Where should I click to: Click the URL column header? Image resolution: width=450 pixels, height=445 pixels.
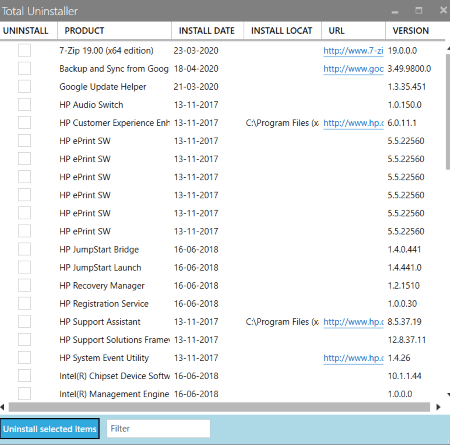click(353, 31)
